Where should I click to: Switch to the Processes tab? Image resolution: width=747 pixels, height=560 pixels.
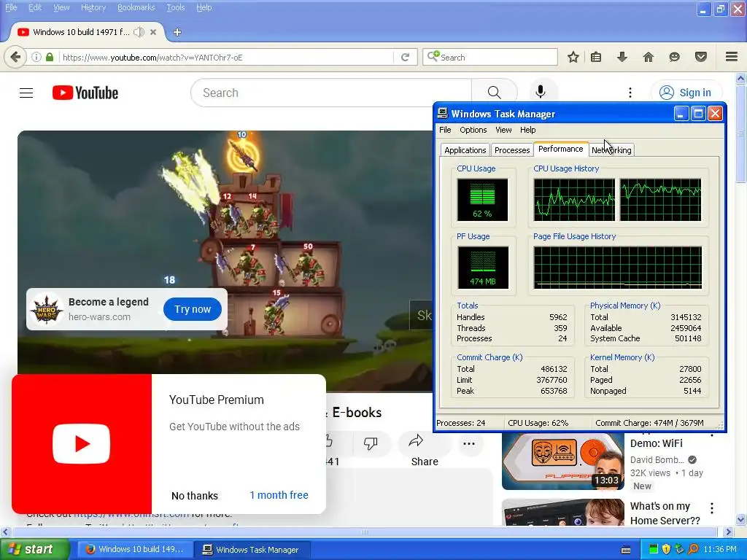click(x=512, y=150)
